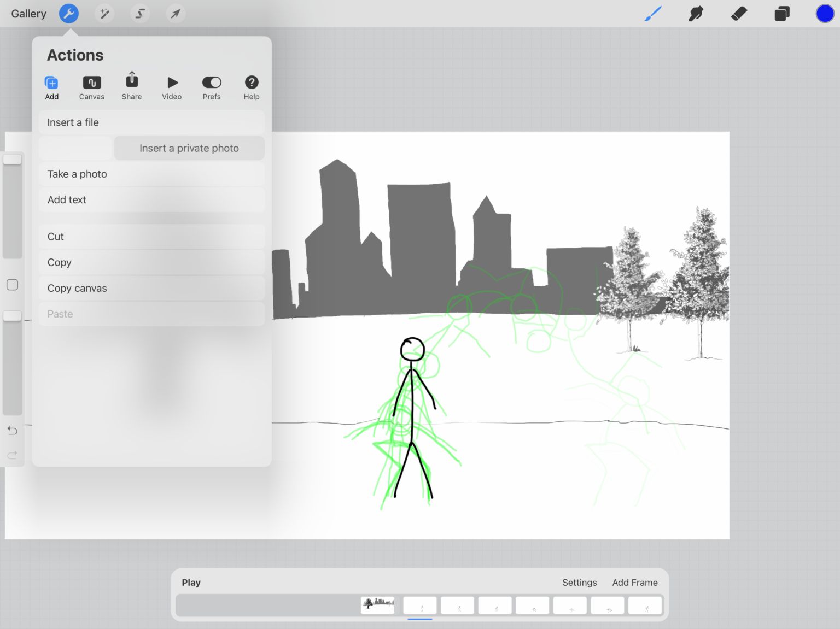Activate the Selection tool
This screenshot has height=629, width=840.
(140, 14)
